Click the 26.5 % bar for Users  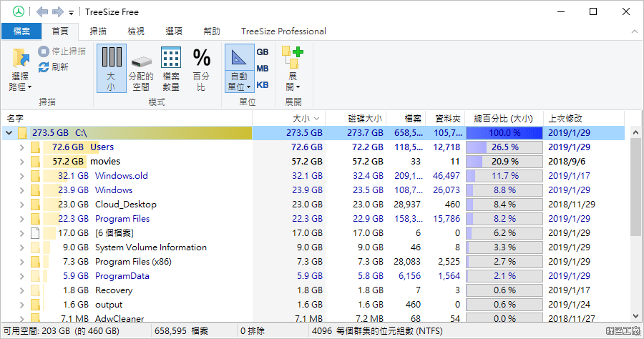504,147
